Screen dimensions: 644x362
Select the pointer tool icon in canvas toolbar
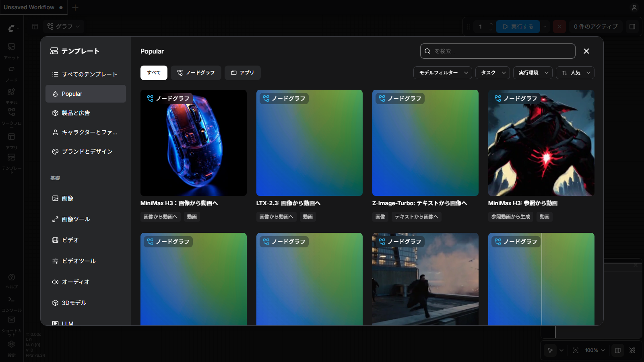pyautogui.click(x=550, y=350)
